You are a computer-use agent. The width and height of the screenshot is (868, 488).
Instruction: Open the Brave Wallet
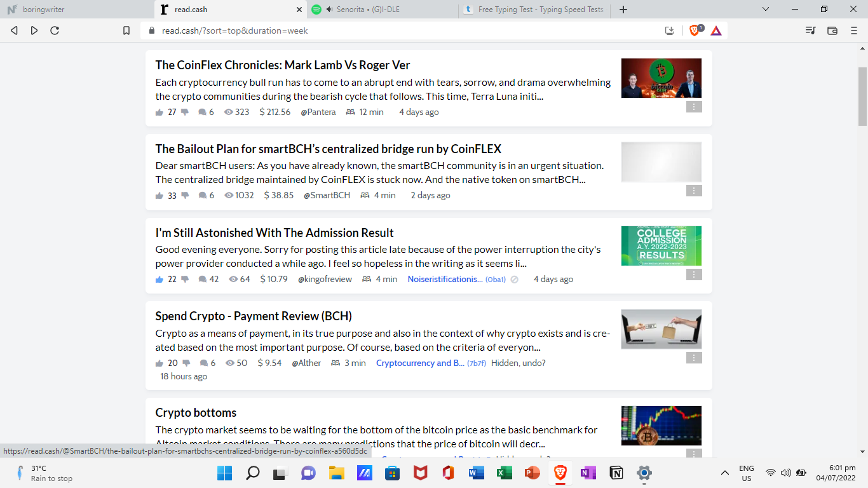[x=832, y=30]
